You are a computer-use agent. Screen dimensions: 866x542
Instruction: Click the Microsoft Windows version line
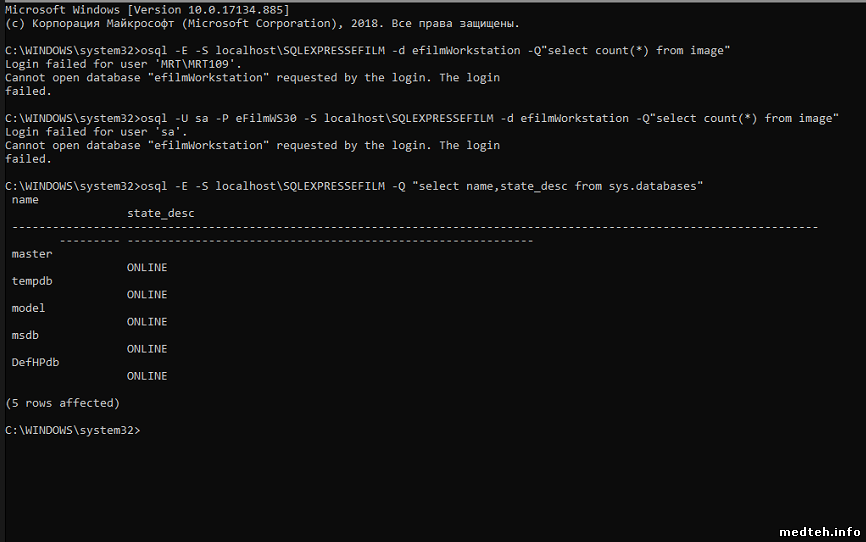point(147,9)
